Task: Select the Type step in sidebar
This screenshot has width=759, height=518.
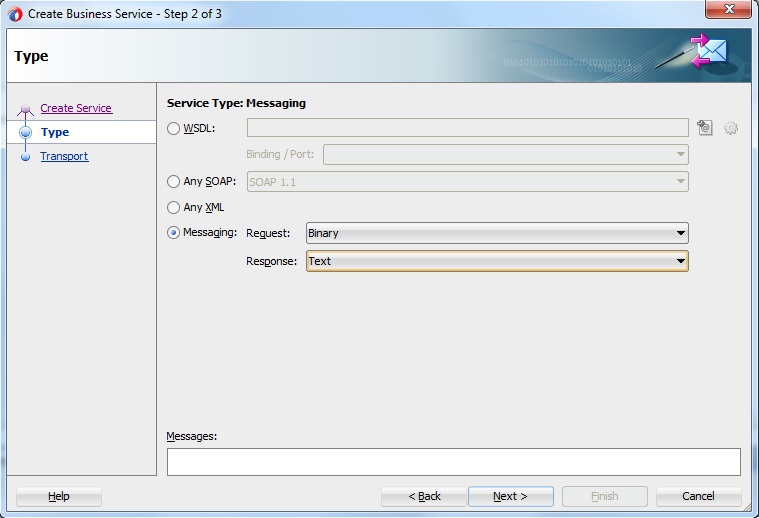Action: [x=81, y=132]
